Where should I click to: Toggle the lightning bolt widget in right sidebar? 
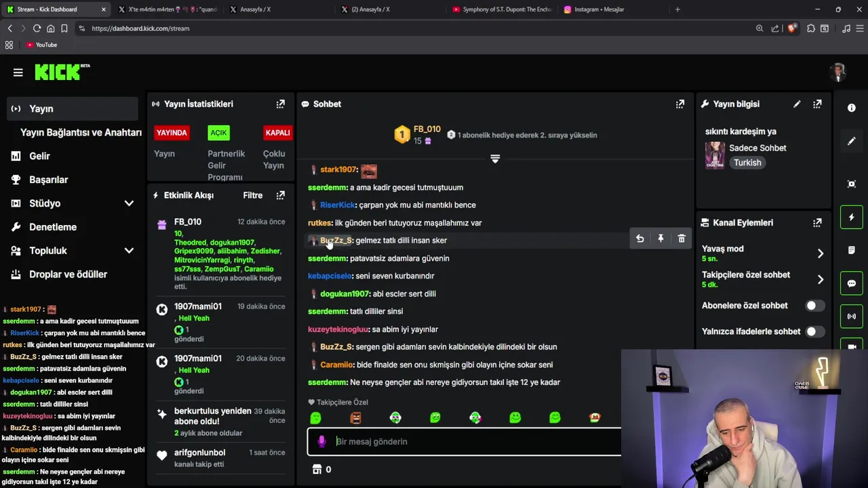coord(852,217)
